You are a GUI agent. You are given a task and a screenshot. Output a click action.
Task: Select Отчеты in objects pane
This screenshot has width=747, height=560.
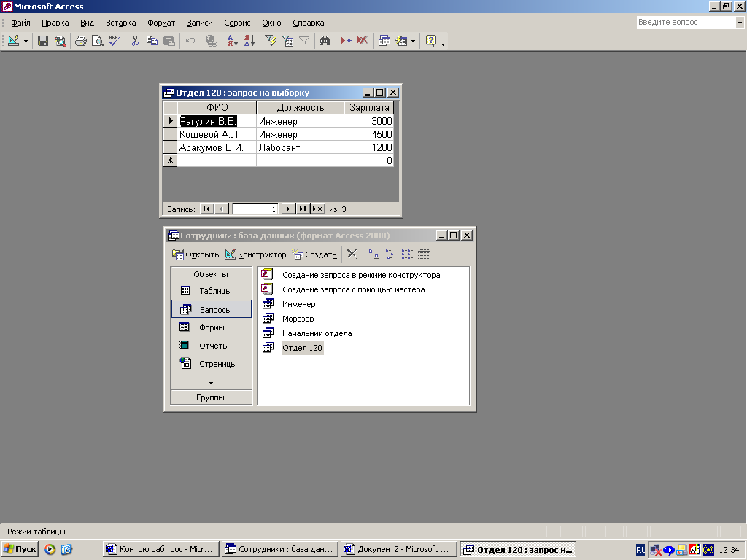click(211, 346)
